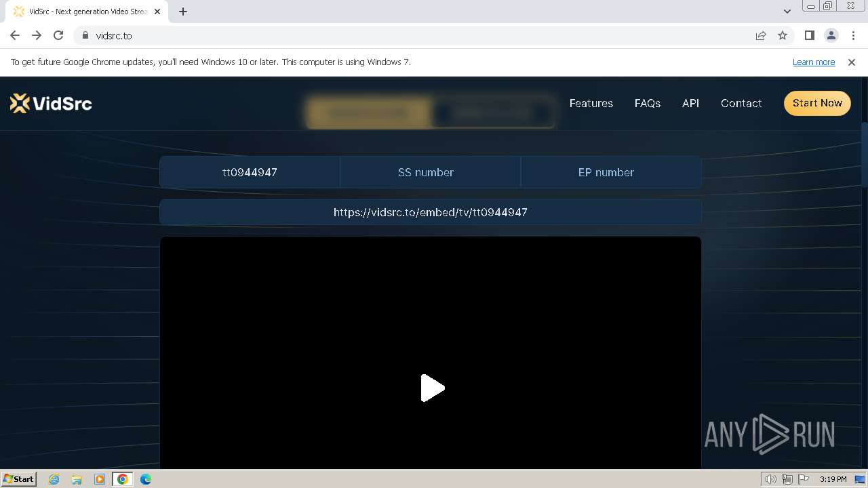Select the VidSrc browser tab

click(87, 12)
